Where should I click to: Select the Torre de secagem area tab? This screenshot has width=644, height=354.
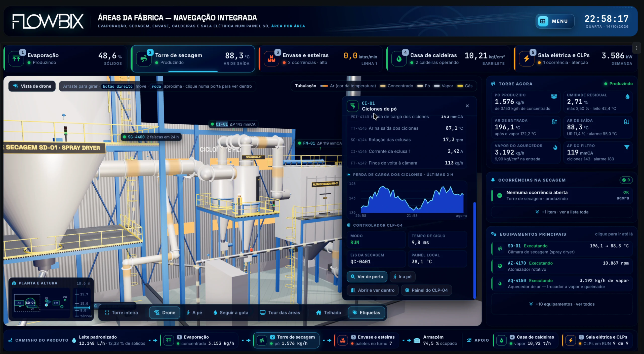click(x=193, y=59)
